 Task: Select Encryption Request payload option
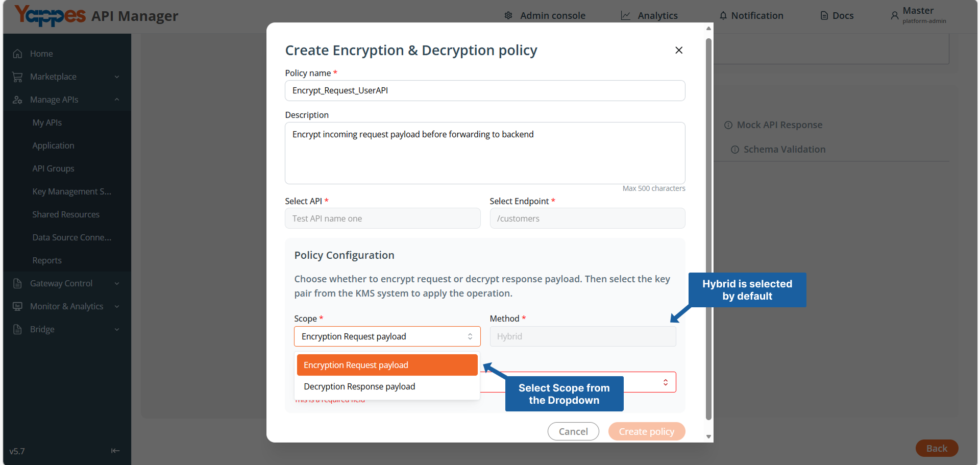(x=387, y=365)
